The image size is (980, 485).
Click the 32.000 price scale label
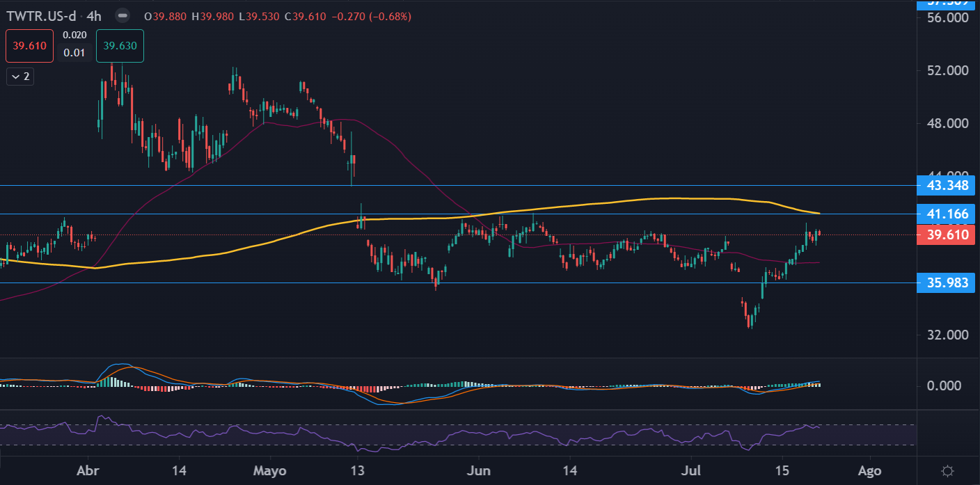tap(948, 335)
